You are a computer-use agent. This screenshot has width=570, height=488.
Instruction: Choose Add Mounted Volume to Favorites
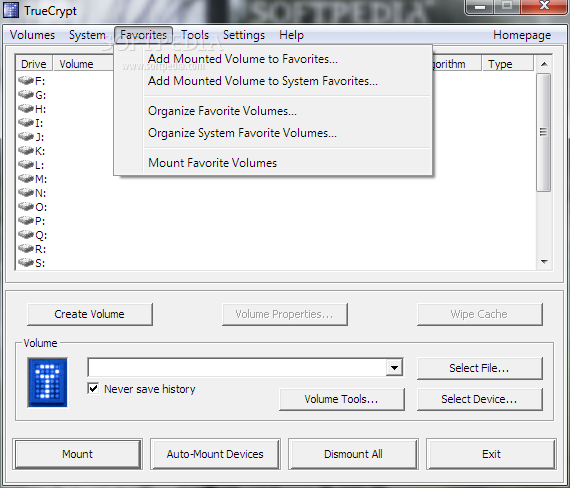pyautogui.click(x=273, y=59)
